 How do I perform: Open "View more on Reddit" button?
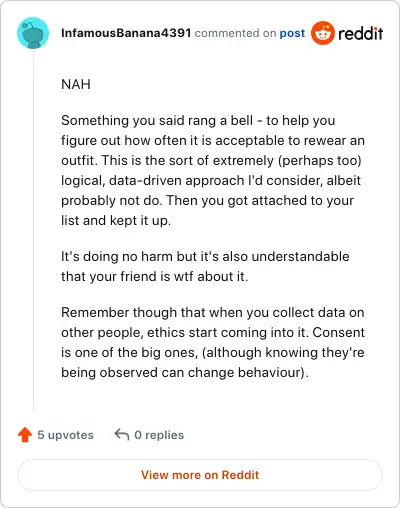[x=200, y=475]
